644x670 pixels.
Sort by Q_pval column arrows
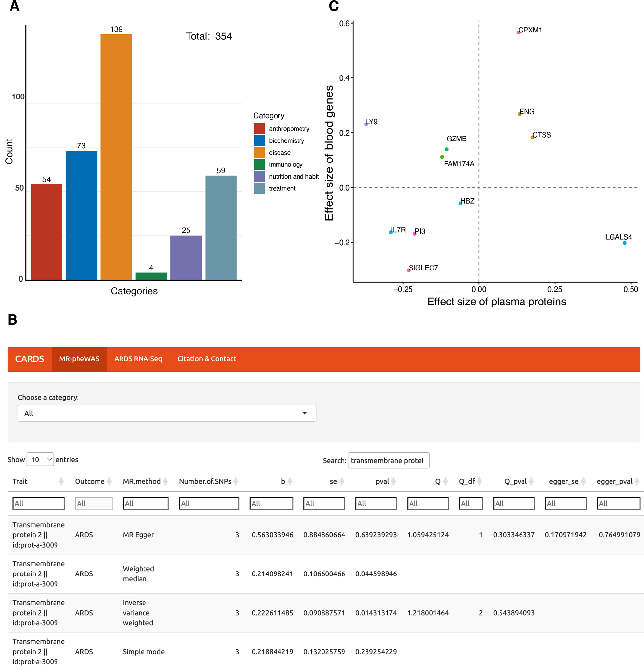531,481
